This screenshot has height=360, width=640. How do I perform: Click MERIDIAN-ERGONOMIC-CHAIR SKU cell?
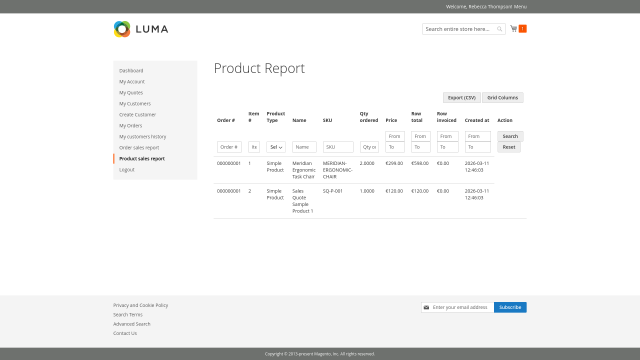click(x=338, y=170)
